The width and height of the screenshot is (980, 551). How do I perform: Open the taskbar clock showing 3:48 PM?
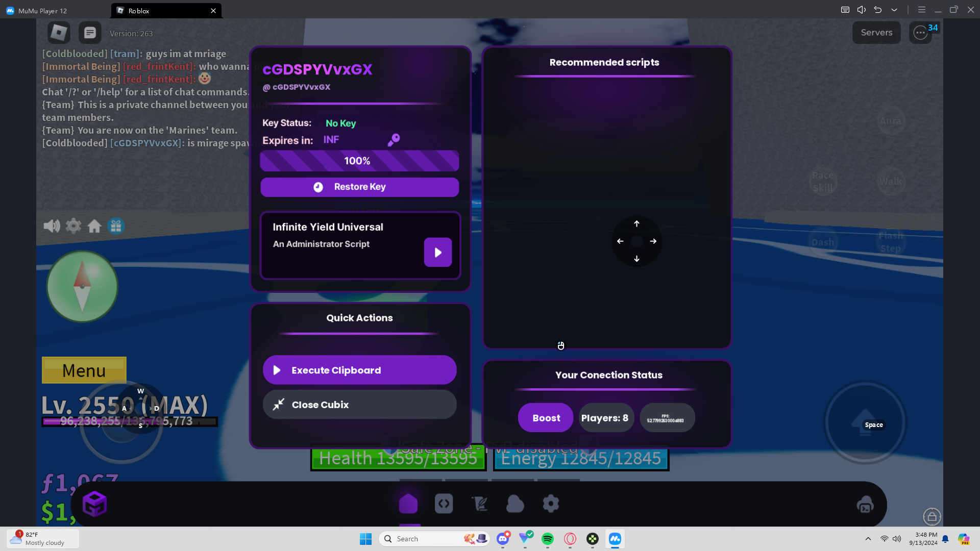coord(923,539)
